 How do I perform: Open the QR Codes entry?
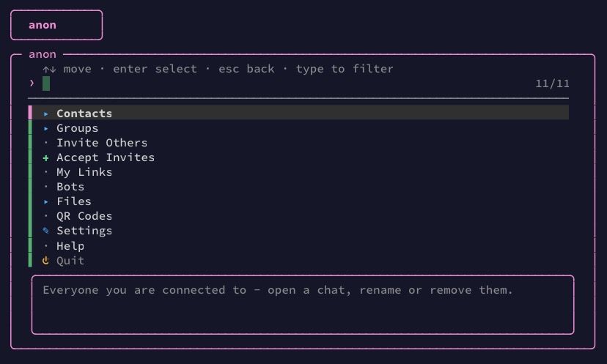pos(298,216)
